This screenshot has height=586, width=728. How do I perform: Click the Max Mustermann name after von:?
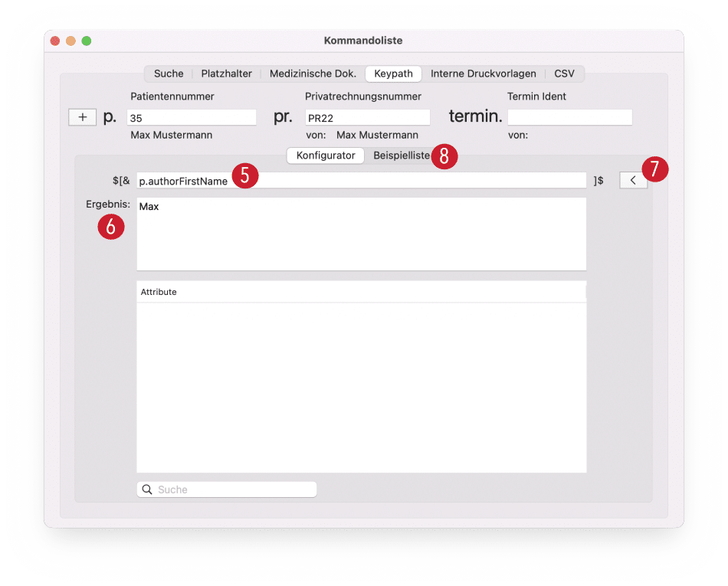coord(377,135)
